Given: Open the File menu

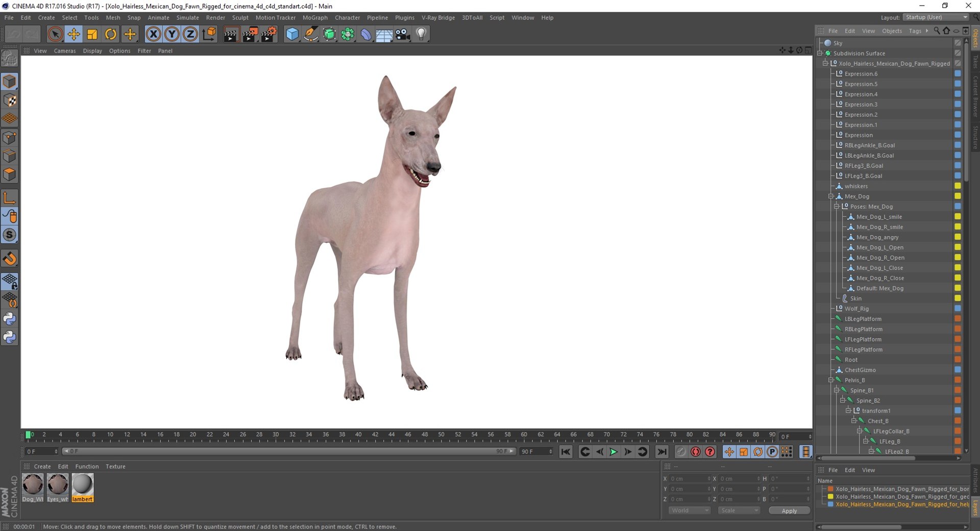Looking at the screenshot, I should [x=9, y=17].
